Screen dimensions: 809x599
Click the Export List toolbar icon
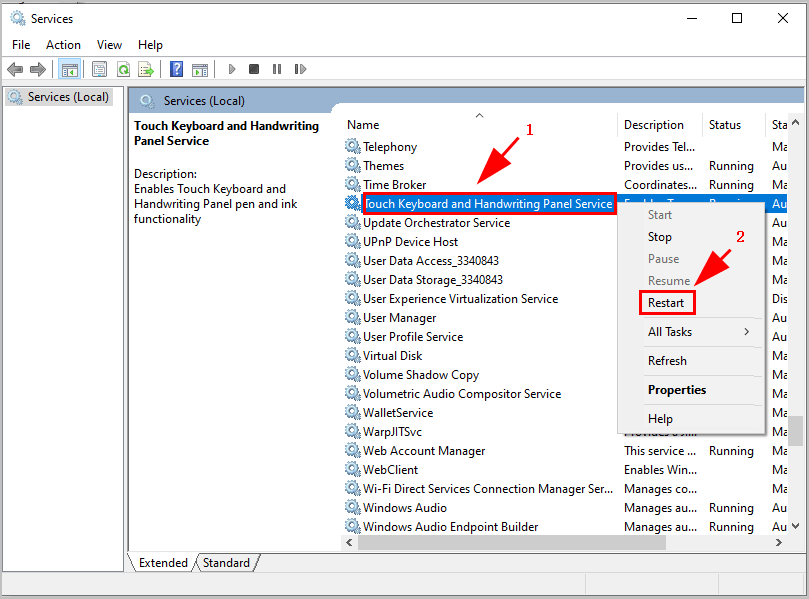pos(147,69)
